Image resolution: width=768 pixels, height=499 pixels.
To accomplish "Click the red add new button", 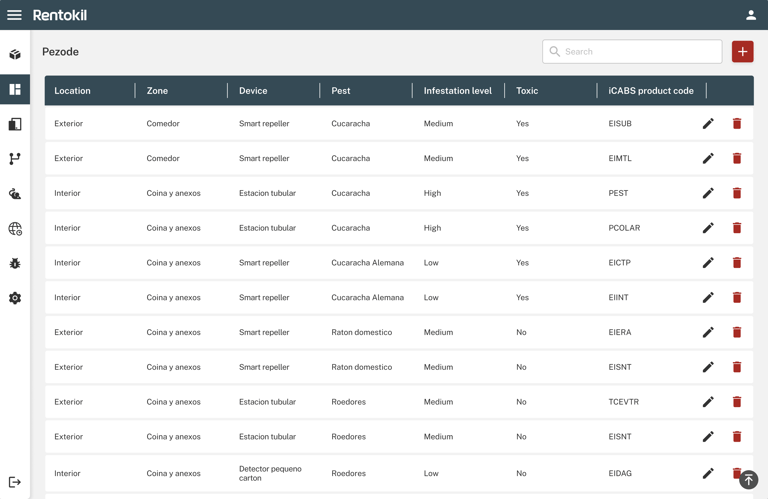I will pos(743,51).
